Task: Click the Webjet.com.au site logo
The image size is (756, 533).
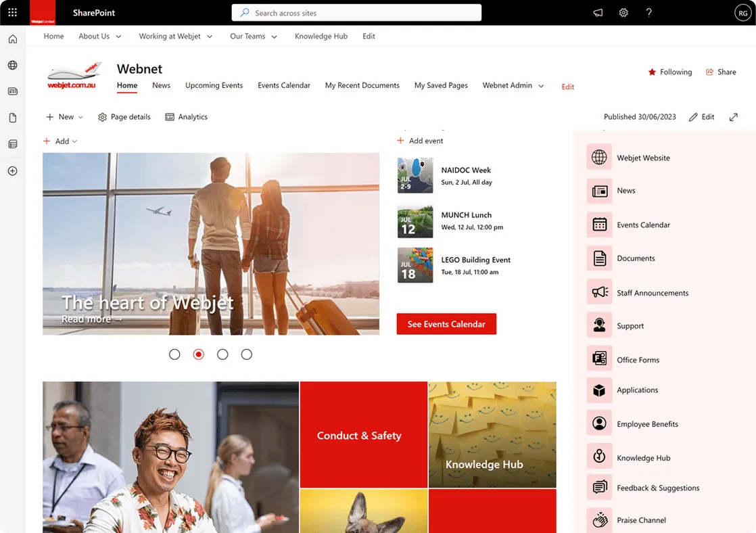Action: coord(73,76)
